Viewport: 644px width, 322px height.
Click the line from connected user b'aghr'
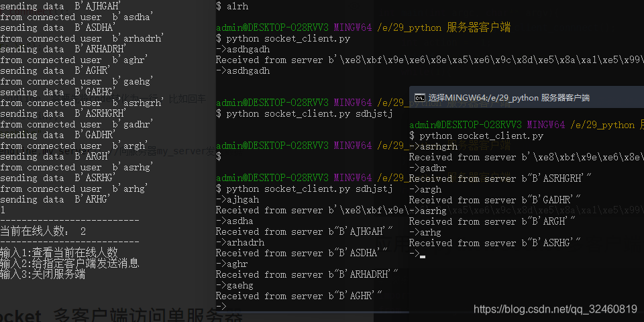tap(74, 60)
